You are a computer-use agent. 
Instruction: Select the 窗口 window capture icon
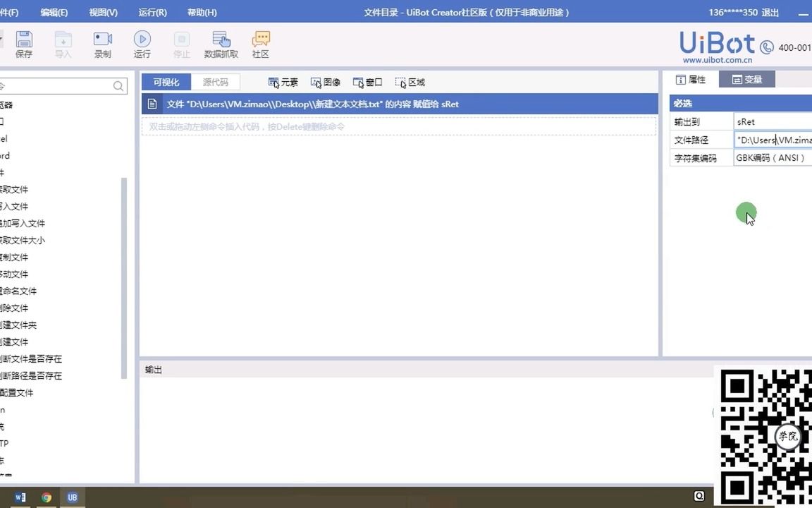coord(367,82)
